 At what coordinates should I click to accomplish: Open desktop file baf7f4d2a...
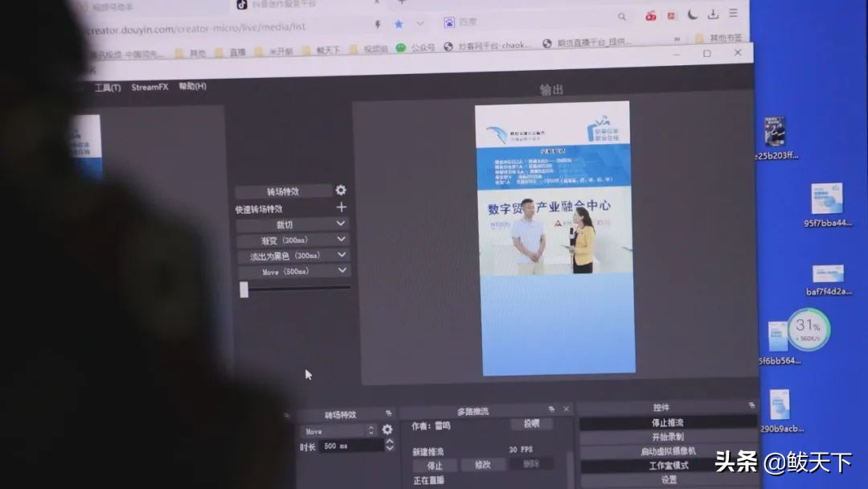[x=828, y=280]
